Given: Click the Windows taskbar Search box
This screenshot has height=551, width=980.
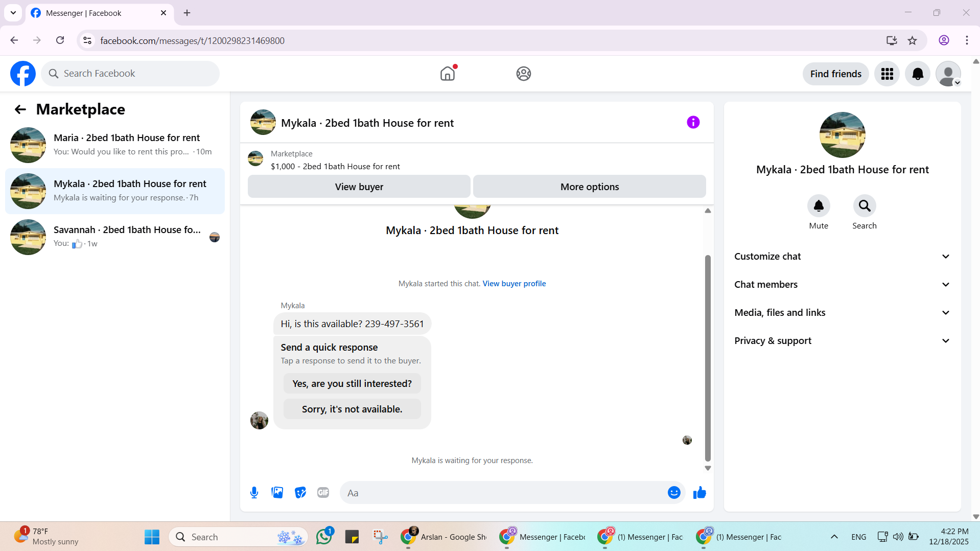Looking at the screenshot, I should coord(238,537).
